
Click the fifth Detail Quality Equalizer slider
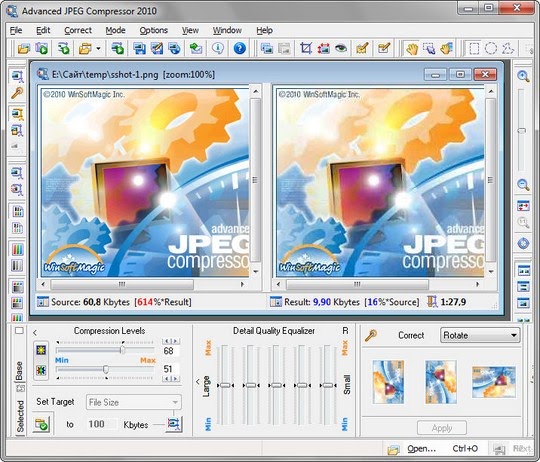pos(328,385)
